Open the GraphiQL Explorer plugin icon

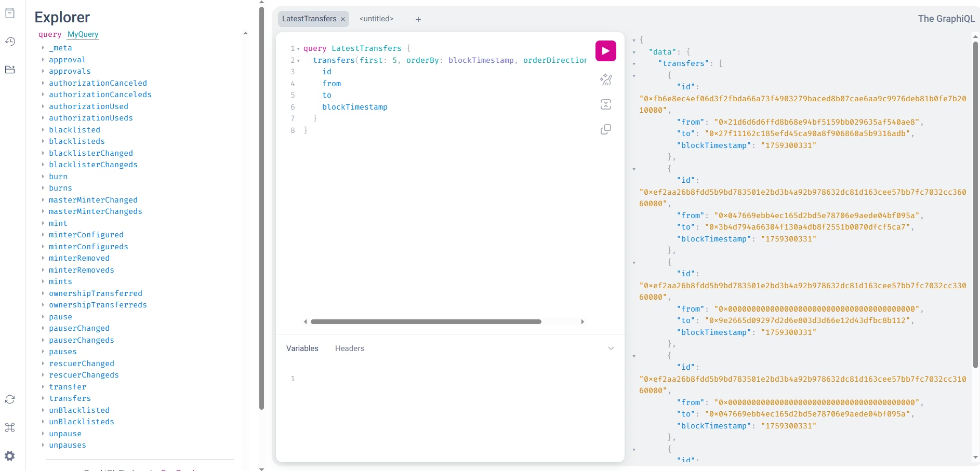(10, 69)
